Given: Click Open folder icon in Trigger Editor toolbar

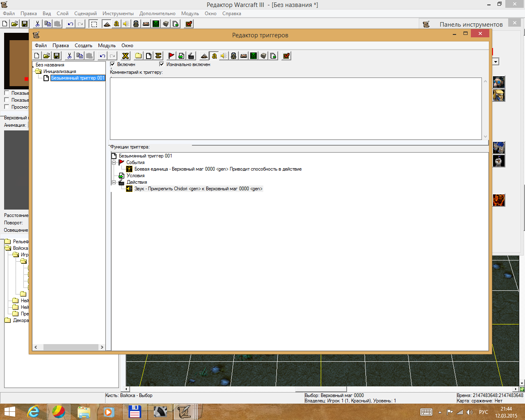Looking at the screenshot, I should pos(47,56).
